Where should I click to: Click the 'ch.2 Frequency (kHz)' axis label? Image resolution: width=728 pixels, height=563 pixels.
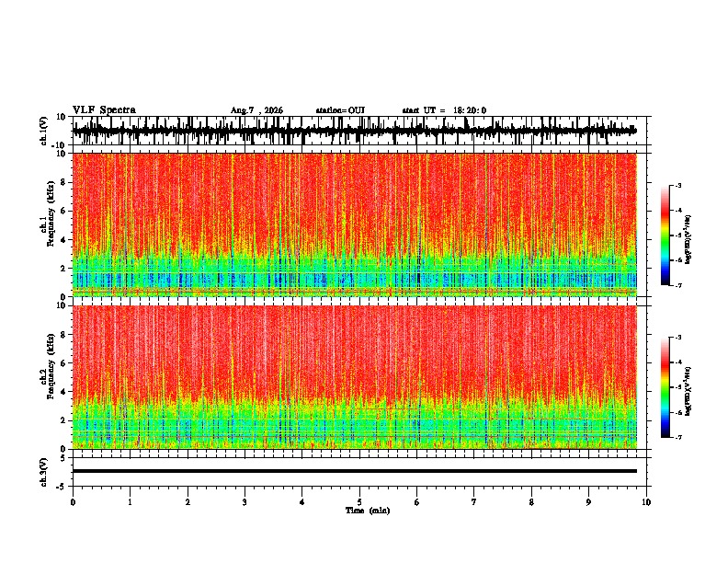(x=48, y=366)
